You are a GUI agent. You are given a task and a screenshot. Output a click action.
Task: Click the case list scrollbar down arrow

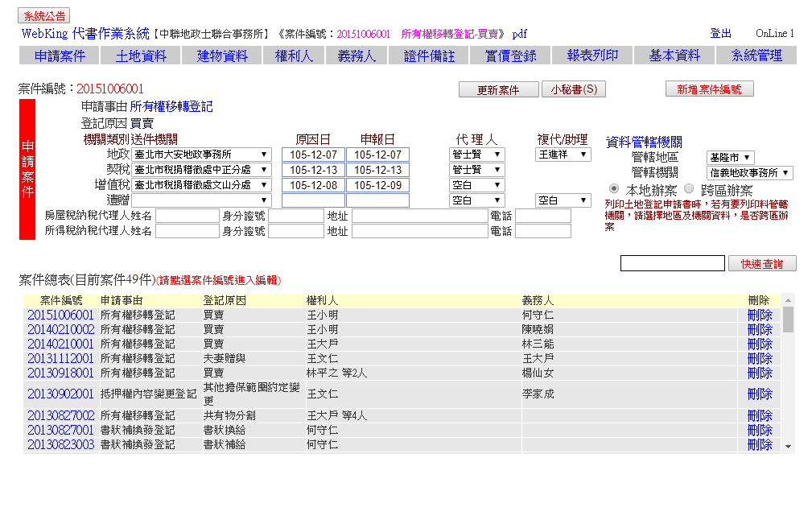click(788, 446)
